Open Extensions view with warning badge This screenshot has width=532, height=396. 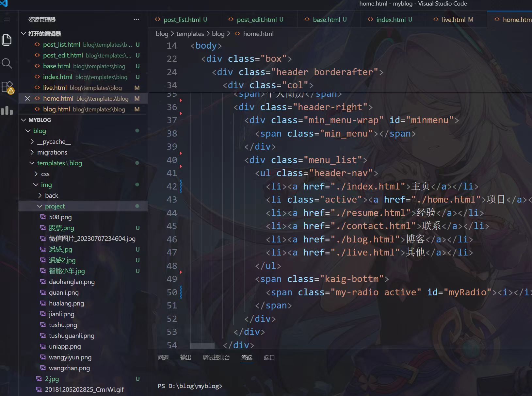pos(7,87)
